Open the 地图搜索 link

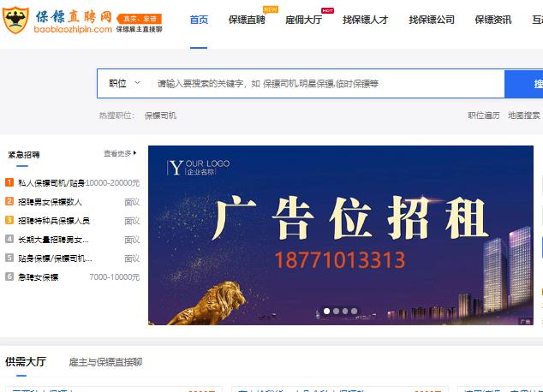point(524,115)
